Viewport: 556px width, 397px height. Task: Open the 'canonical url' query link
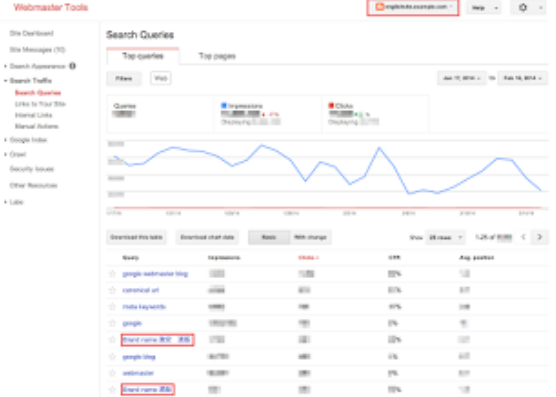pos(141,290)
